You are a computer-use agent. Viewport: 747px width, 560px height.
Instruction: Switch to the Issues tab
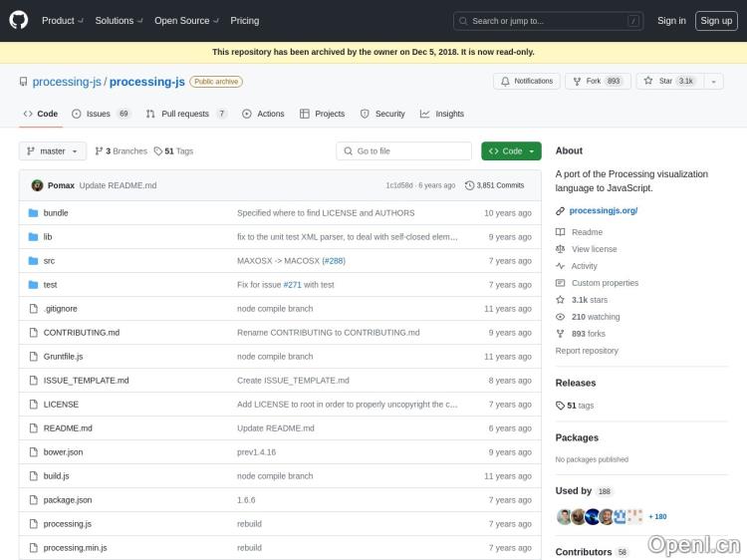click(x=101, y=114)
